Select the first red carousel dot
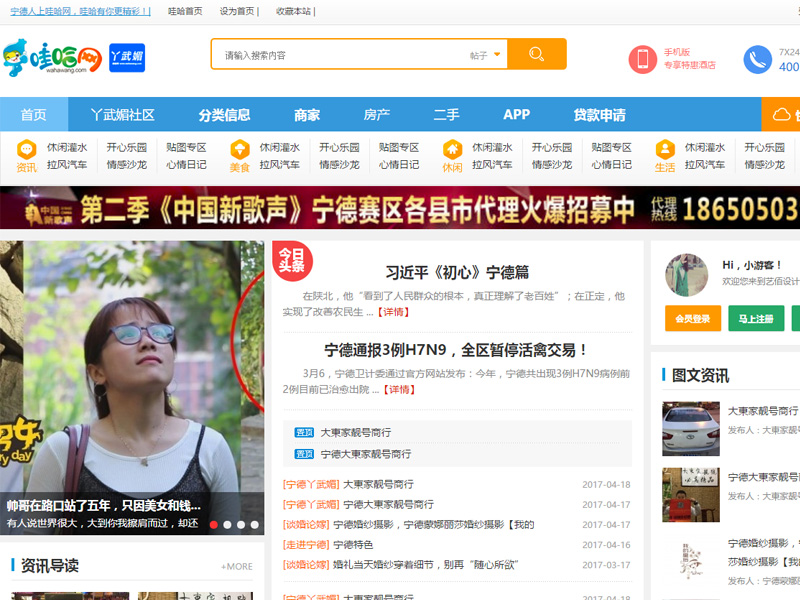Image resolution: width=800 pixels, height=600 pixels. (214, 524)
